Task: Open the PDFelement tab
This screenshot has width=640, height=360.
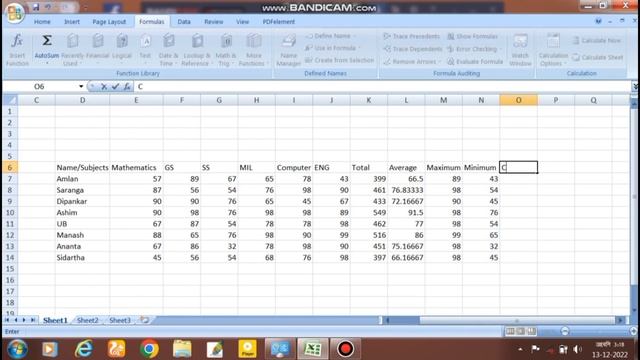Action: (x=279, y=22)
